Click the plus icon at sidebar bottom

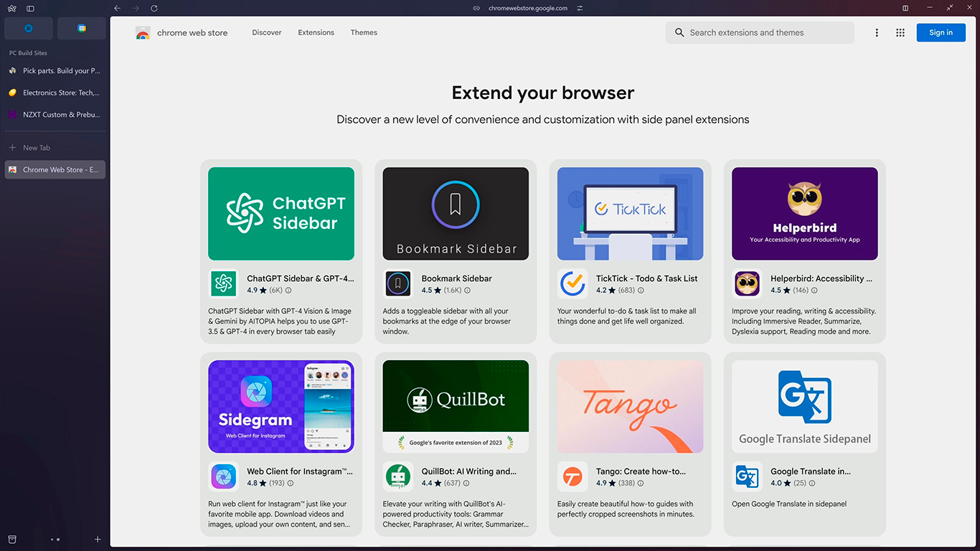[x=98, y=539]
